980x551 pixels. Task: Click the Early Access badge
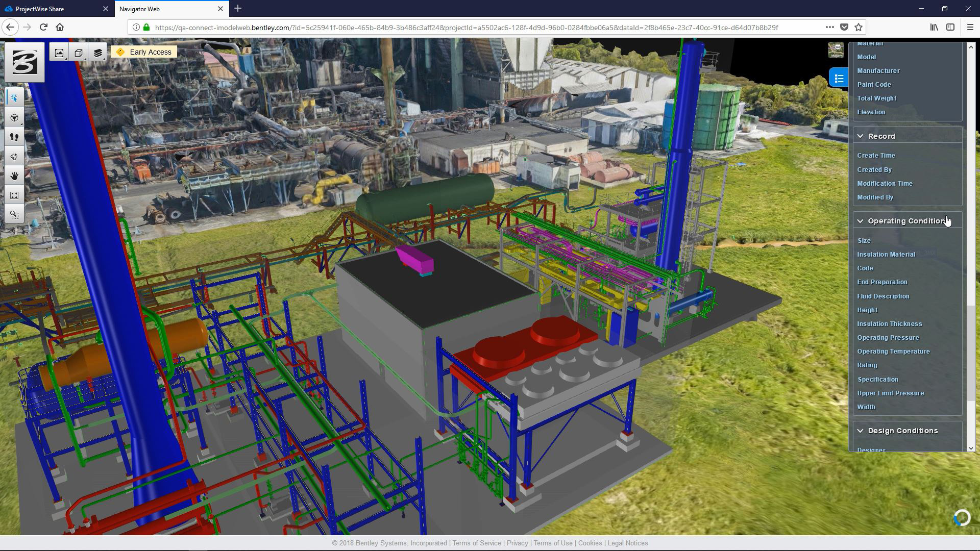pyautogui.click(x=144, y=52)
